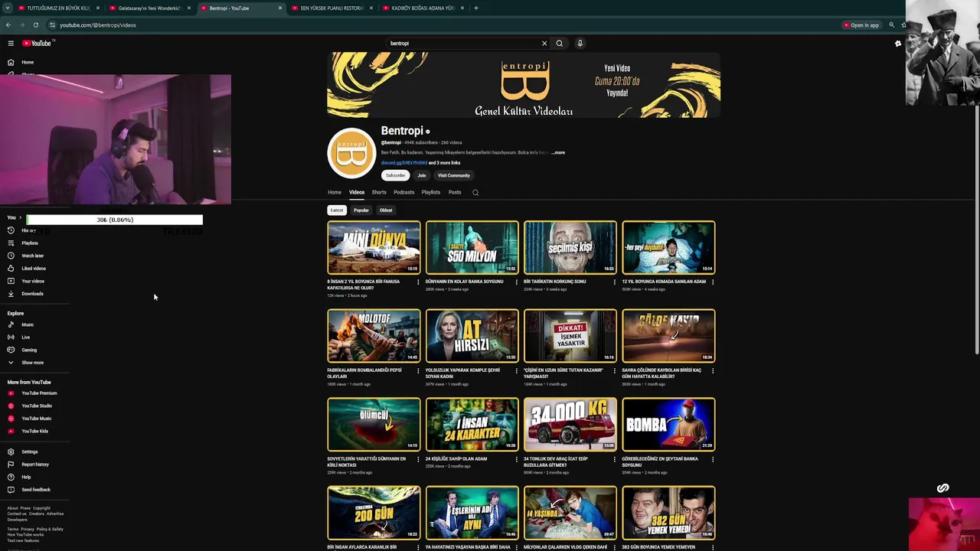The width and height of the screenshot is (980, 551).
Task: Reload the page in the browser
Action: 35,25
